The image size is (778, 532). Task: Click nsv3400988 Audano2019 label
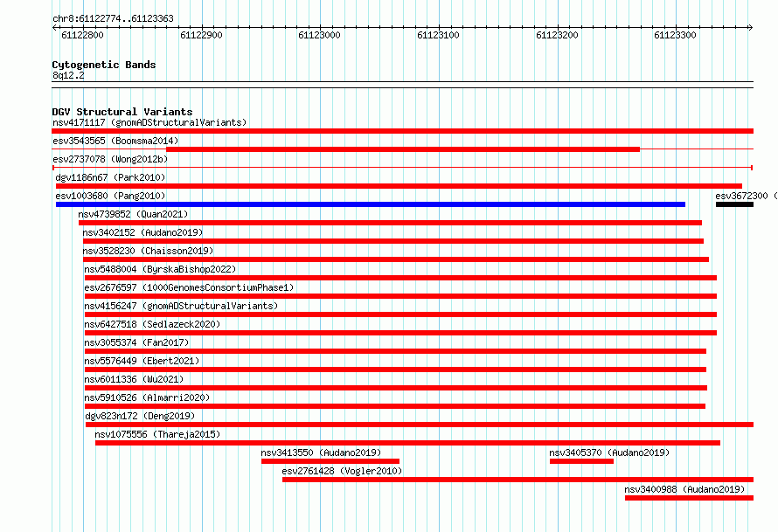pyautogui.click(x=684, y=489)
